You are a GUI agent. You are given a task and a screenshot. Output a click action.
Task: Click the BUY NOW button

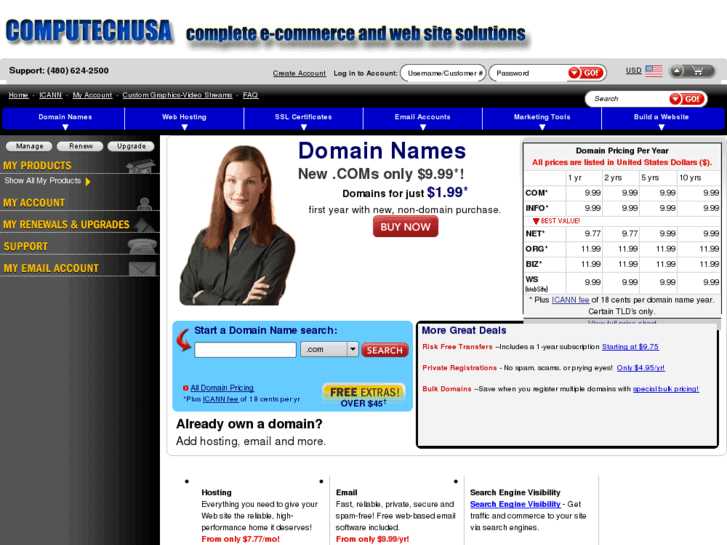pyautogui.click(x=405, y=227)
